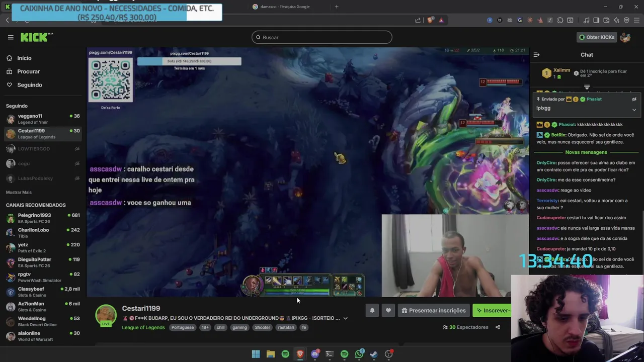Image resolution: width=644 pixels, height=362 pixels.
Task: Open Windows Start button in taskbar
Action: point(256,354)
